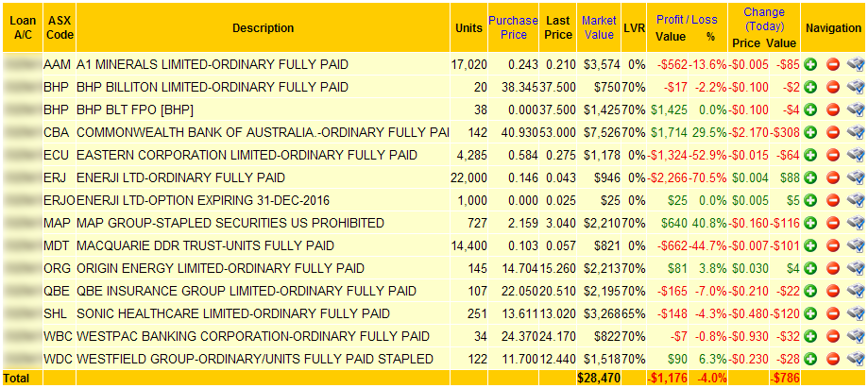Sort by the Market Value header link
The width and height of the screenshot is (868, 388).
[599, 27]
